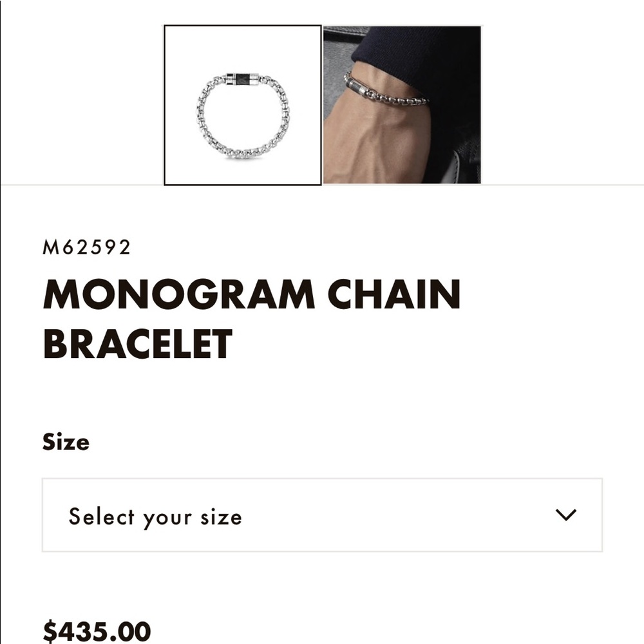Click the Select your size placeholder text
Screen dimensions: 644x644
coord(155,515)
